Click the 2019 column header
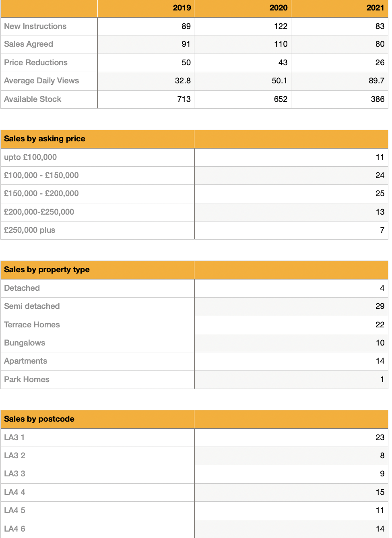This screenshot has height=538, width=392. pyautogui.click(x=182, y=8)
